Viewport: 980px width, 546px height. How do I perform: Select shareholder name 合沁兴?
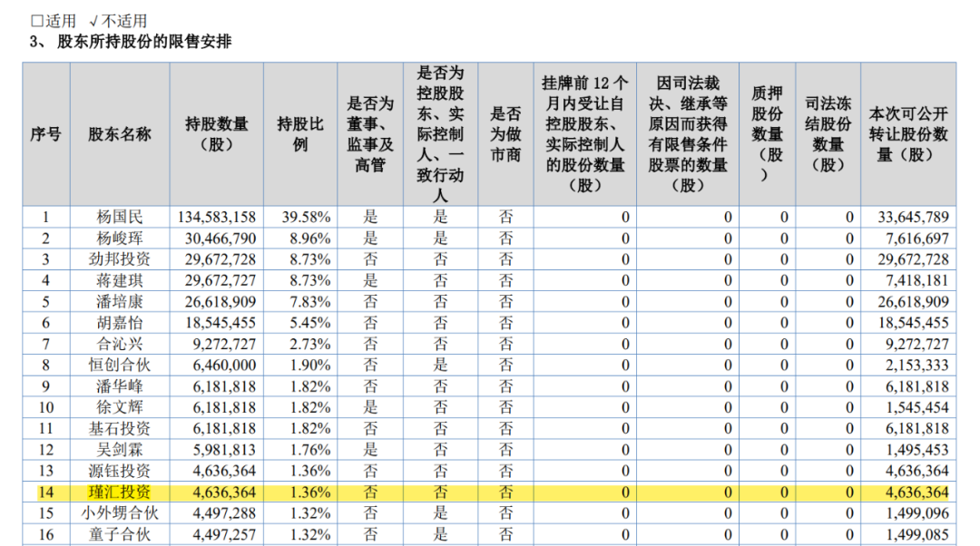(120, 345)
